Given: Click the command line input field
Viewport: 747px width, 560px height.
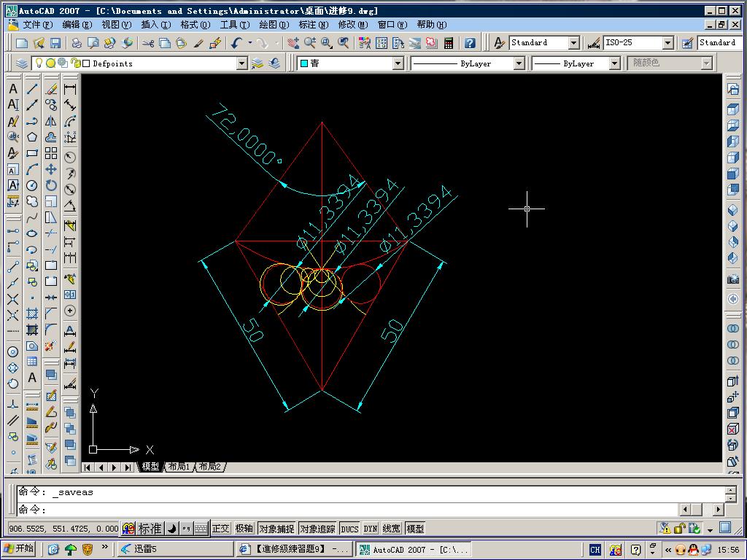Looking at the screenshot, I should point(347,510).
